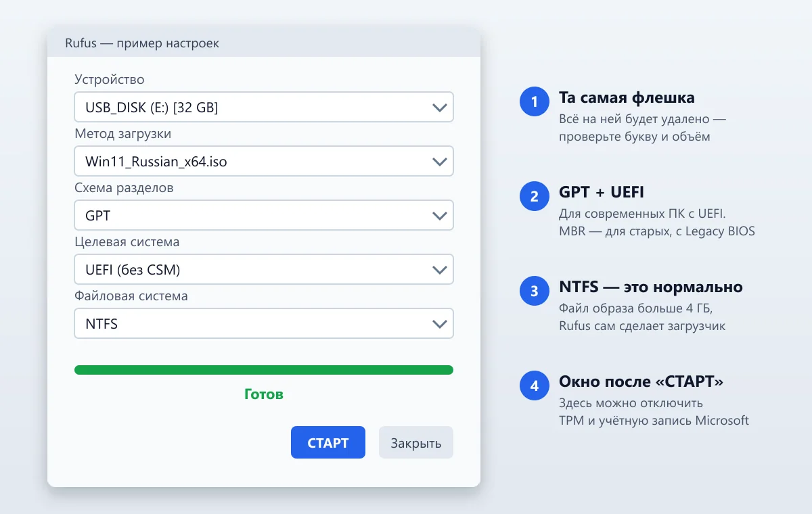Click the text TPM и учётную запись Microsoft
This screenshot has height=514, width=812.
tap(654, 421)
